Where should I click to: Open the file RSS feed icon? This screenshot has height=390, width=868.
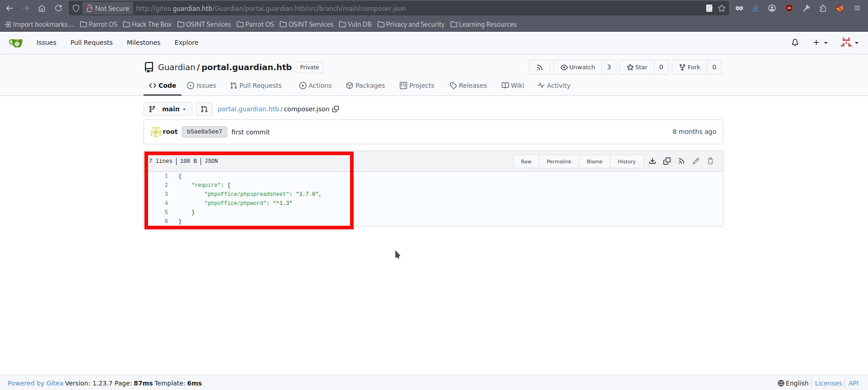pos(681,161)
